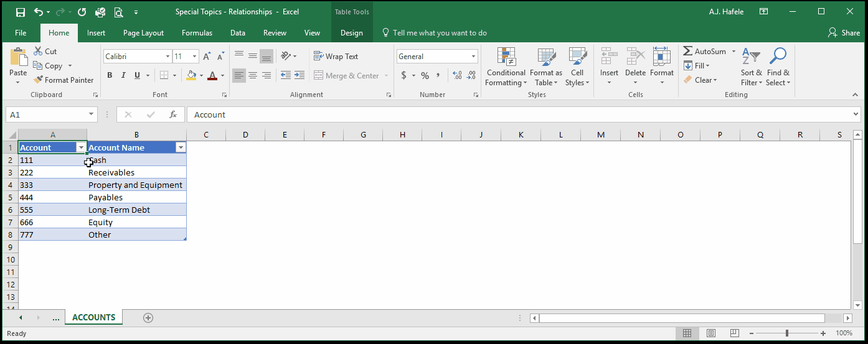Click the Merge & Center button

[x=346, y=75]
